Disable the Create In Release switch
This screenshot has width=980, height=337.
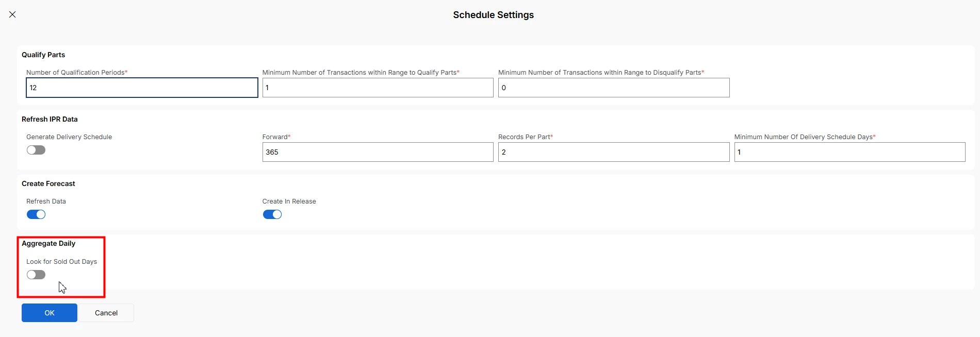click(x=272, y=214)
